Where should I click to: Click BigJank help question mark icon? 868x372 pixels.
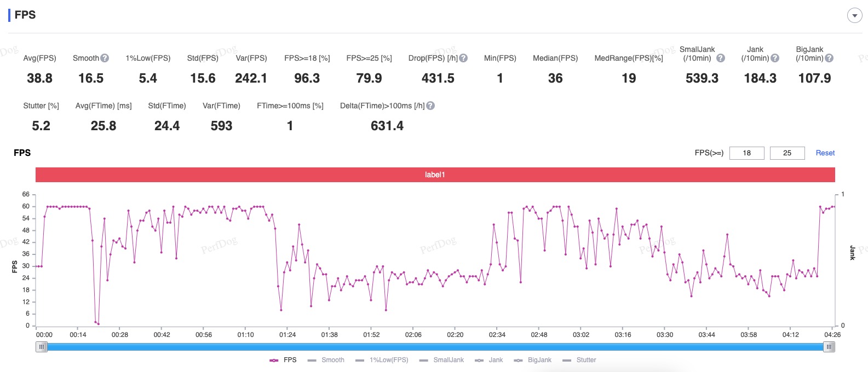(x=829, y=58)
